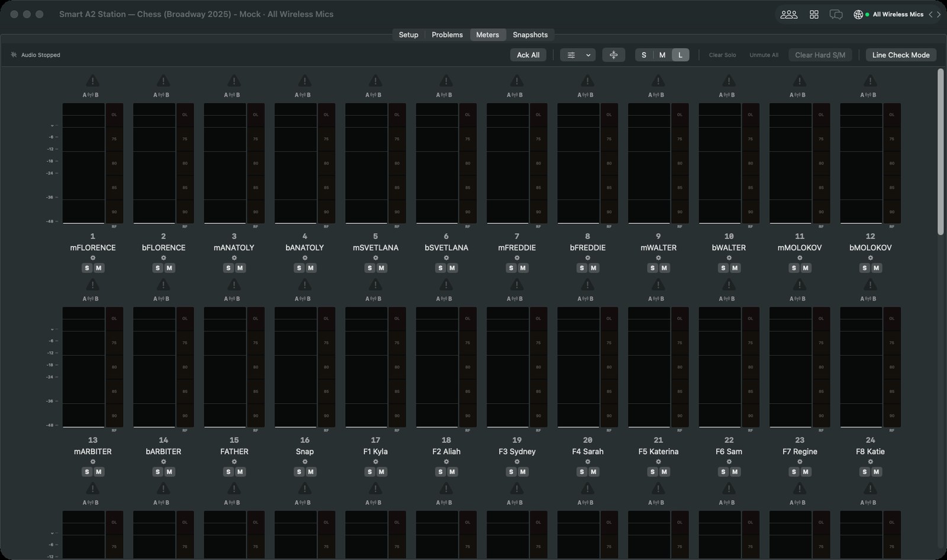Click the vertical scrollbar on the right
Viewport: 947px width, 560px height.
pos(940,152)
